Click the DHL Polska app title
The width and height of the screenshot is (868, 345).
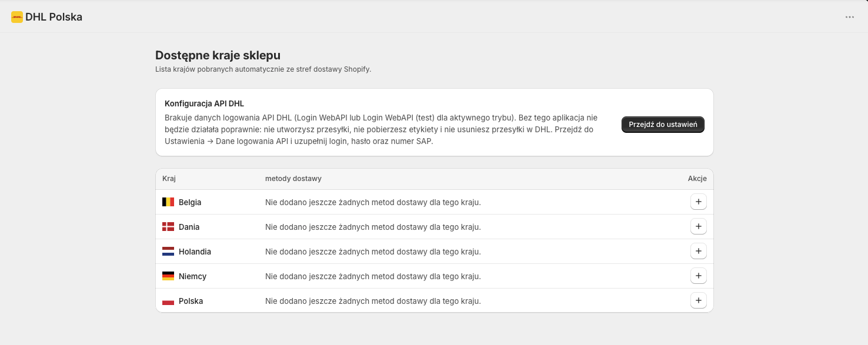(x=54, y=17)
